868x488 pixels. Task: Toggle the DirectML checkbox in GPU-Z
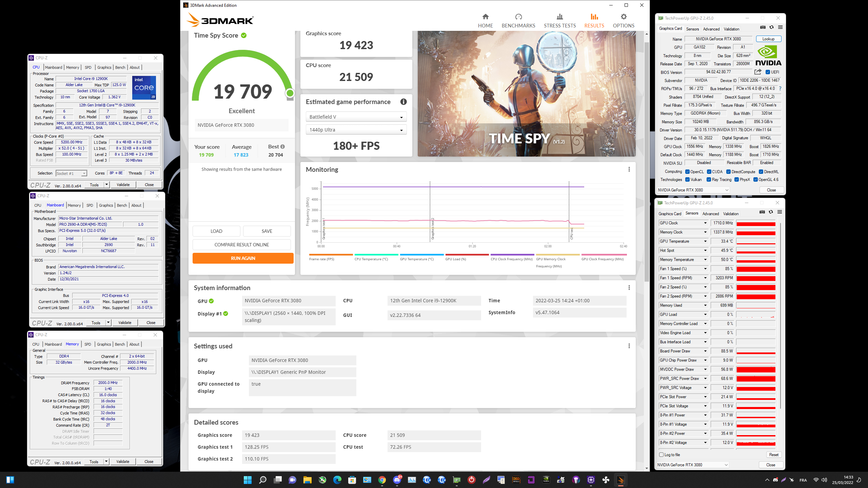click(x=761, y=172)
